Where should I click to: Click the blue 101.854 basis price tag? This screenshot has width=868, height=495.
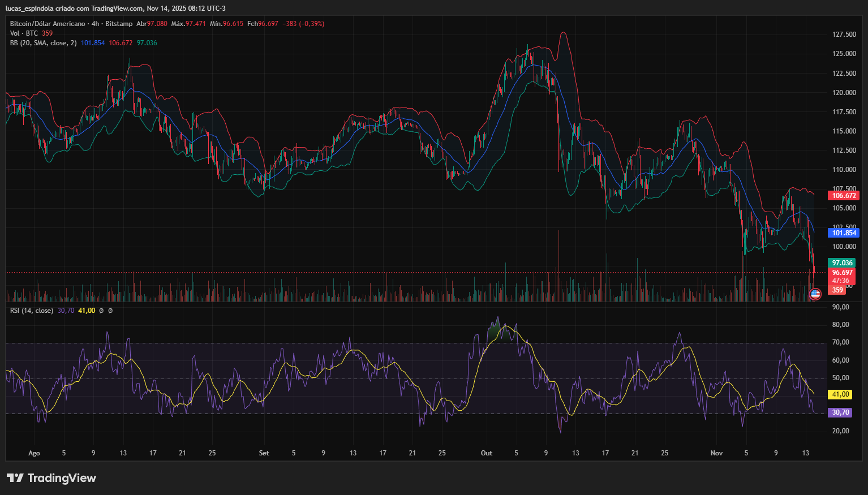[x=843, y=233]
